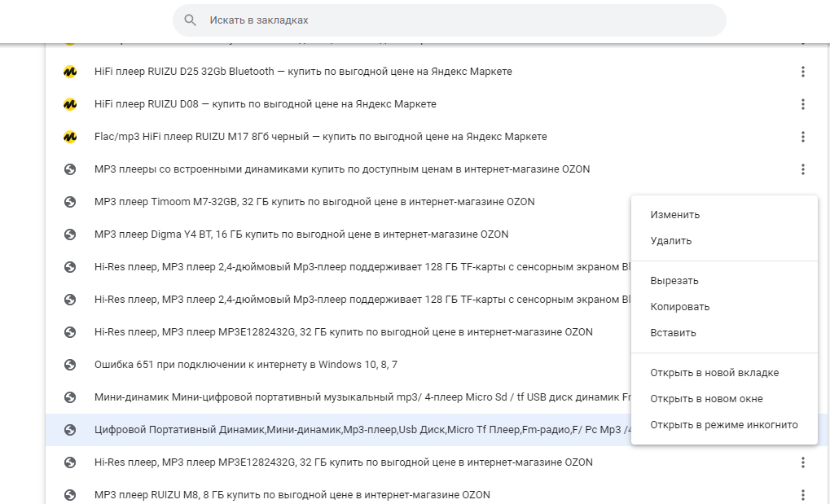
Task: Select the Digma Y4 BT bookmark
Action: (x=301, y=234)
